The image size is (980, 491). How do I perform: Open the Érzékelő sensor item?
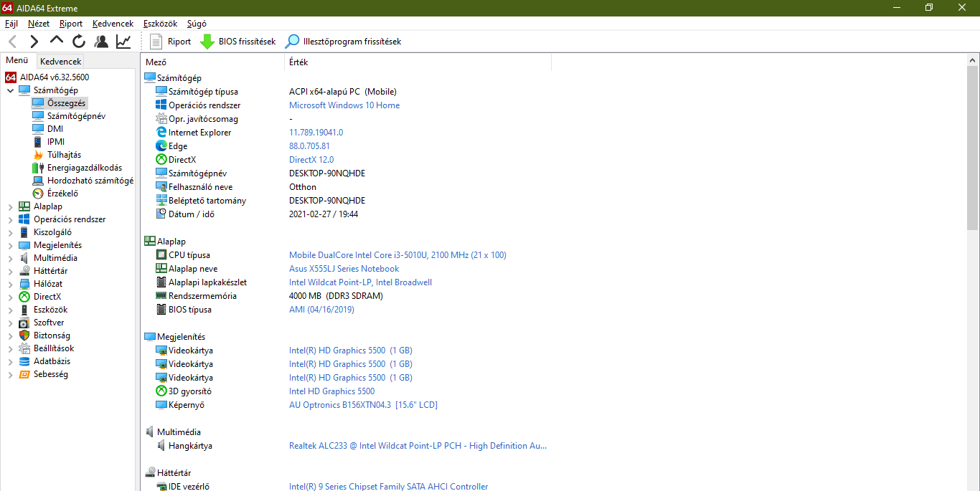(62, 194)
